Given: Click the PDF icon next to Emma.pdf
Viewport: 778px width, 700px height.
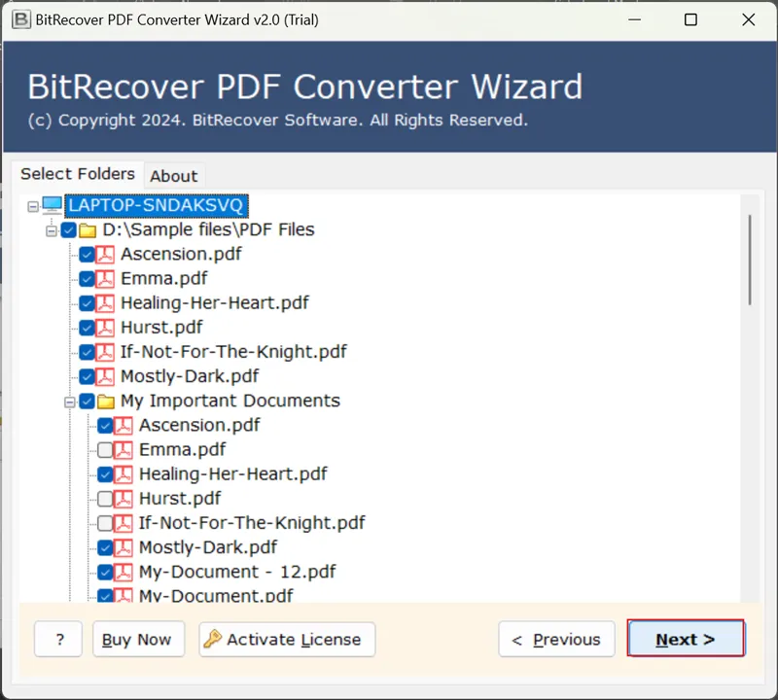Looking at the screenshot, I should tap(105, 278).
